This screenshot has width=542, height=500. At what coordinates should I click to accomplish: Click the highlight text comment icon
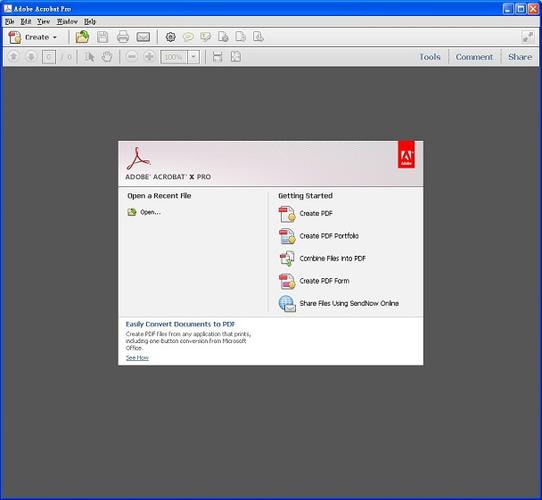point(206,37)
